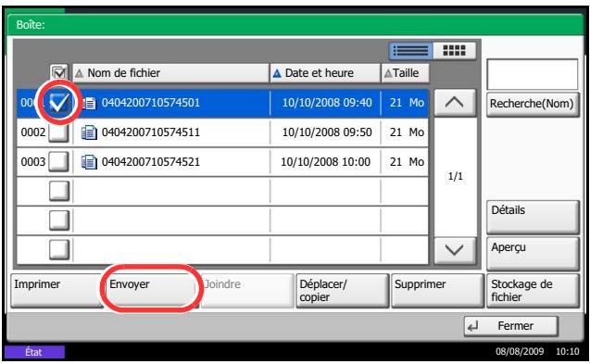Screen dimensions: 590x364
Task: Uncheck the checkbox for file 0404200710574501
Action: (x=59, y=103)
